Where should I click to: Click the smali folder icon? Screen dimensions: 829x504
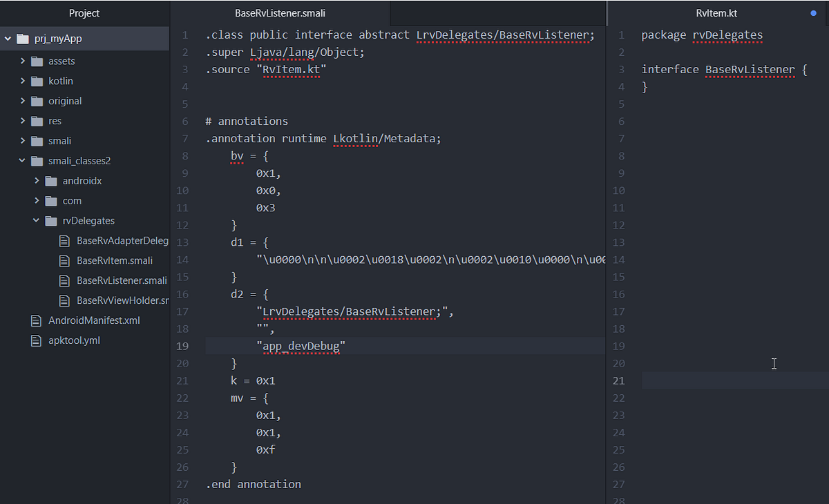click(x=37, y=141)
